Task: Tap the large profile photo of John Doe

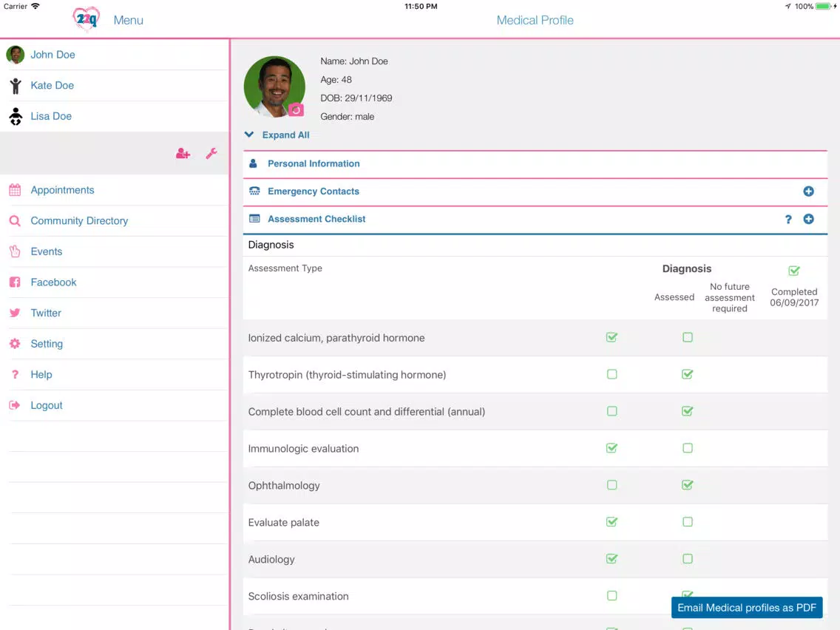Action: tap(274, 87)
